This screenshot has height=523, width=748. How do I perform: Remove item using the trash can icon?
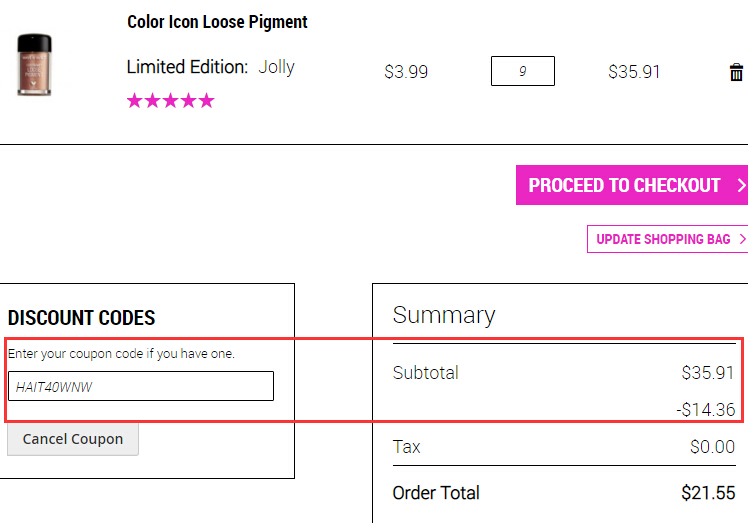click(736, 72)
